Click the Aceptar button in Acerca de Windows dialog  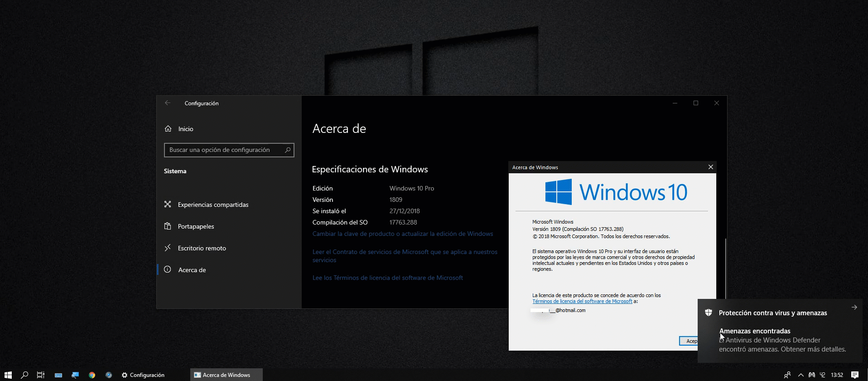click(689, 341)
